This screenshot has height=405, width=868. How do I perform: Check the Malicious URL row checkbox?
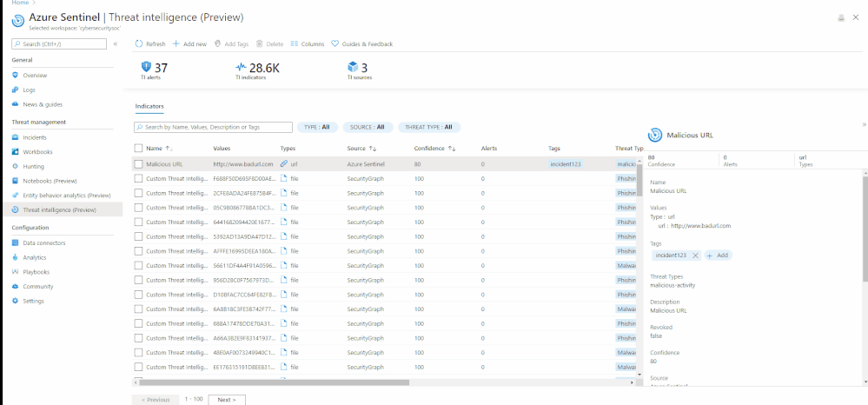(x=138, y=164)
